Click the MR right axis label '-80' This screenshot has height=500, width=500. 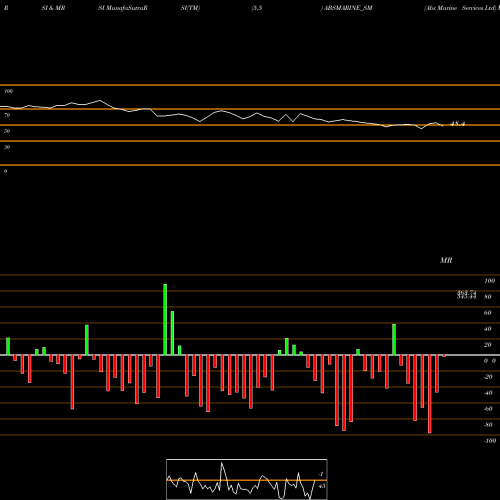click(x=488, y=425)
